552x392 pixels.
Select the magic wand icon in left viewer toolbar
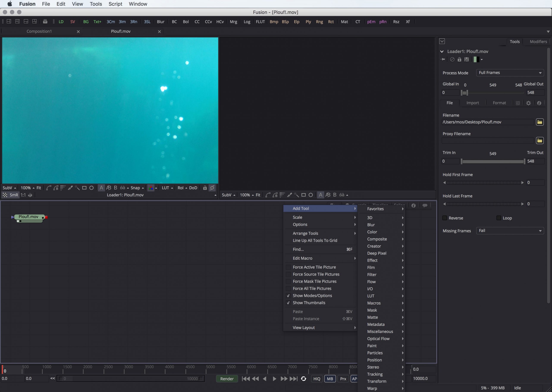coord(77,188)
